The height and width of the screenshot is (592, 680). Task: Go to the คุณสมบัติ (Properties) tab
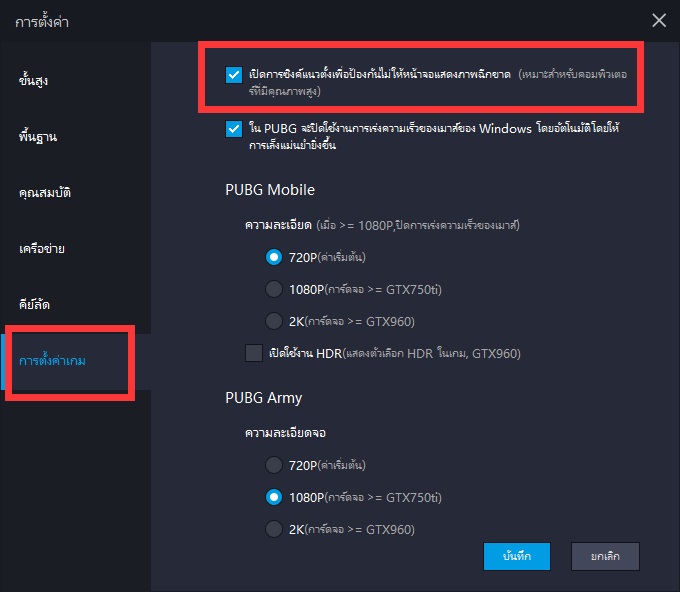[44, 191]
